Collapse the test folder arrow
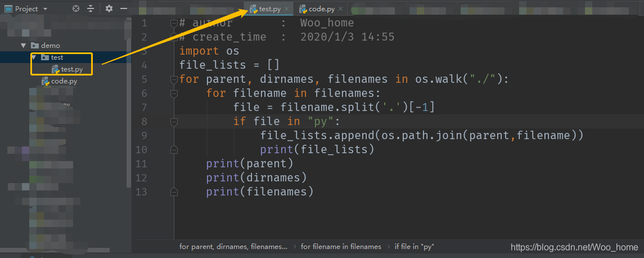644x258 pixels. point(34,57)
